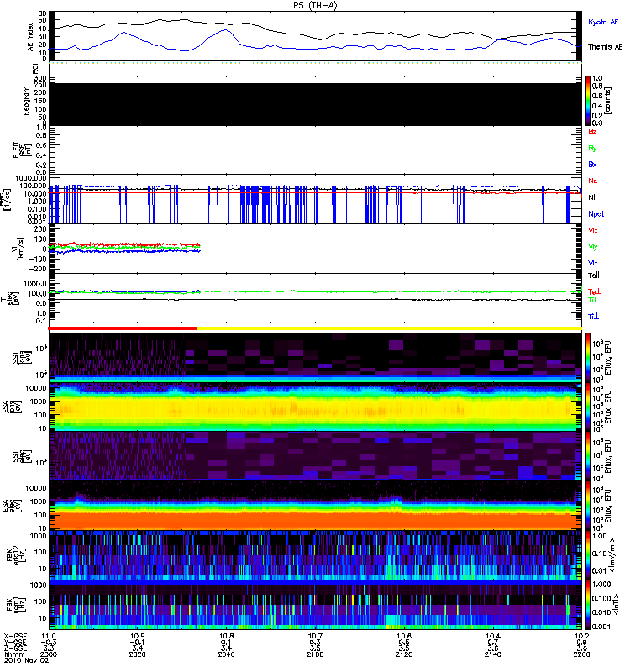This screenshot has height=672, width=630.
Task: Click the 2000 time tick label
Action: tap(49, 654)
